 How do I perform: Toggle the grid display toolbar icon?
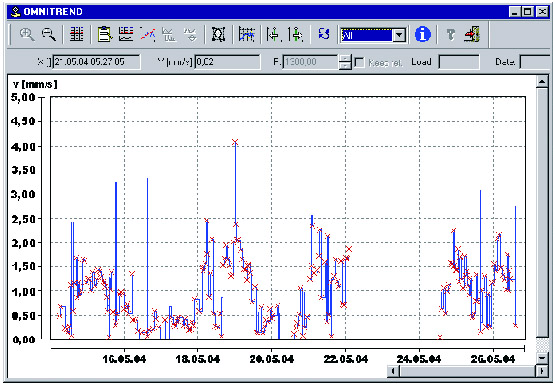[x=76, y=35]
